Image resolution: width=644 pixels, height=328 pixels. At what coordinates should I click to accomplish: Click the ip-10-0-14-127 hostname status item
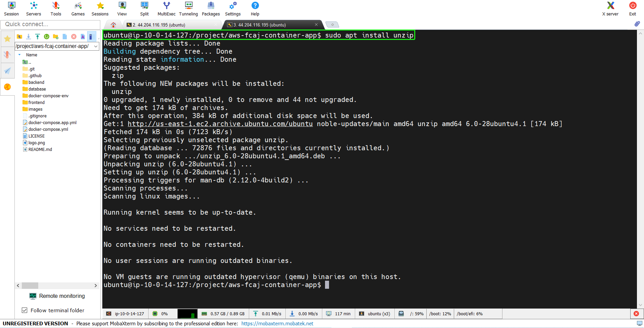(125, 314)
